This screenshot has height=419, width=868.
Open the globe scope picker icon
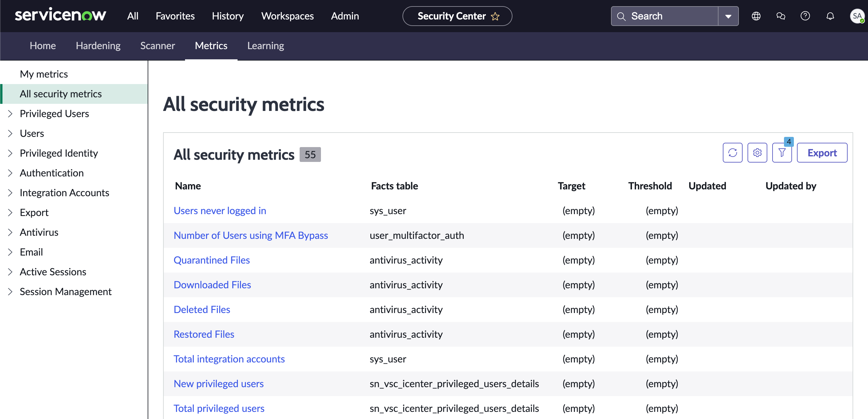click(x=756, y=16)
